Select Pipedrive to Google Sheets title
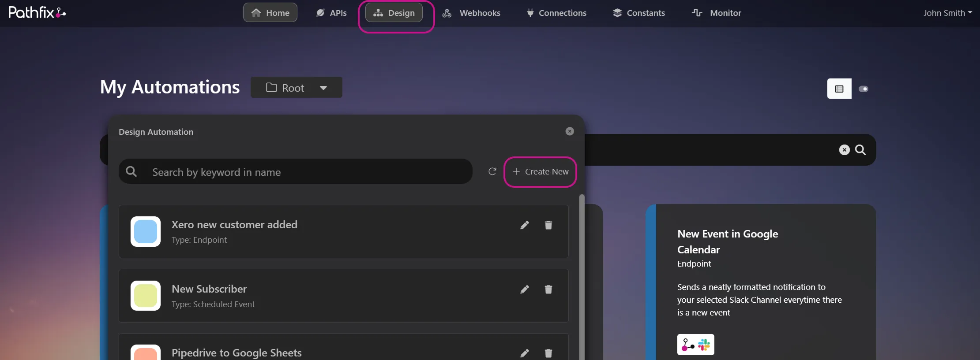 pos(237,353)
